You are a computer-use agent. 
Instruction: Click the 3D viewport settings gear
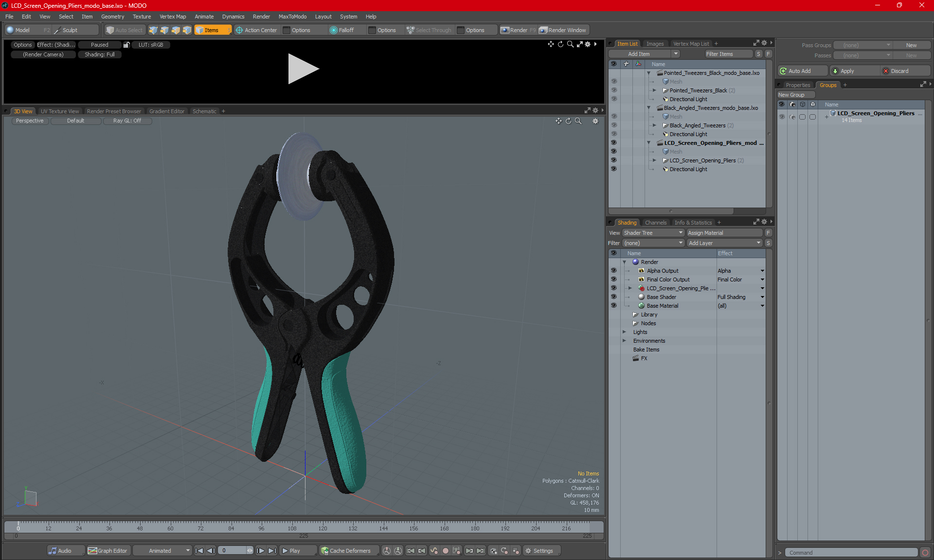pyautogui.click(x=595, y=121)
